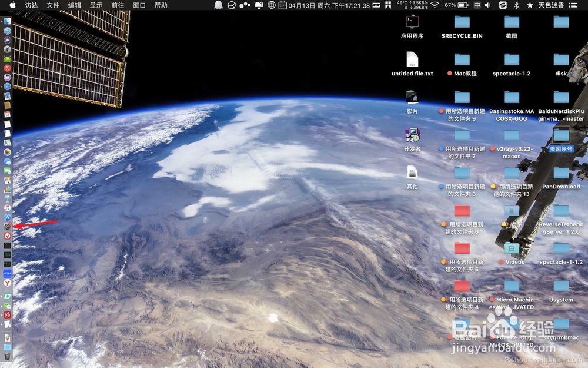Select the spectacle-1-1.2 folder
The height and width of the screenshot is (368, 588).
561,248
